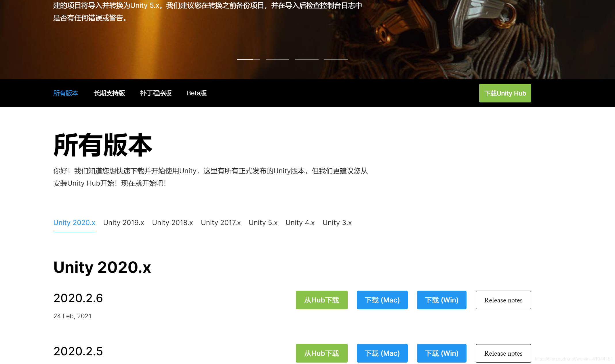Switch to 长期支持版 nav tab
This screenshot has width=615, height=364.
click(x=109, y=93)
